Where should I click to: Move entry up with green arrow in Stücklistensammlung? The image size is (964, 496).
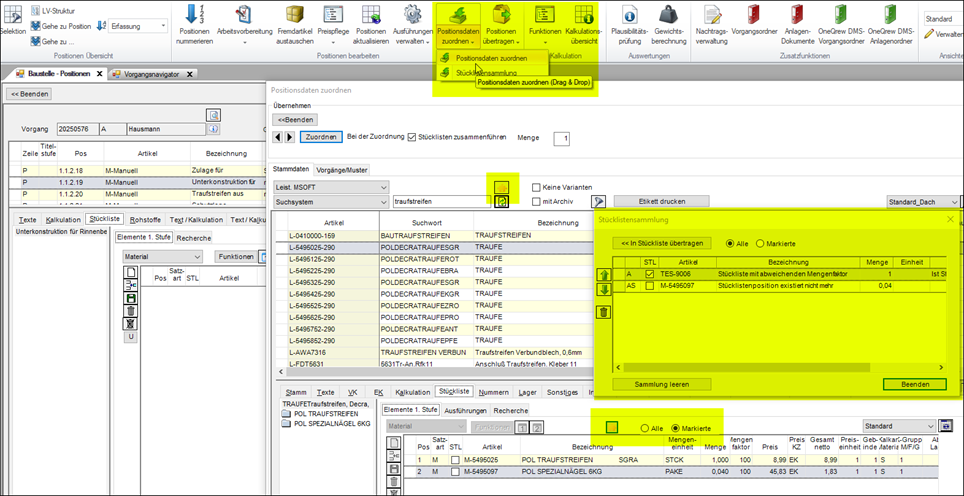click(x=604, y=274)
